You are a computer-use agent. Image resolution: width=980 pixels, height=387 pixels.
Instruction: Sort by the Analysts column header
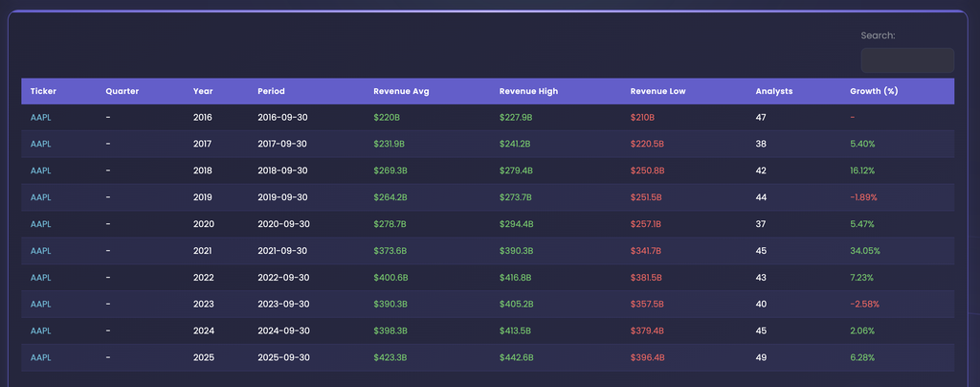(773, 91)
